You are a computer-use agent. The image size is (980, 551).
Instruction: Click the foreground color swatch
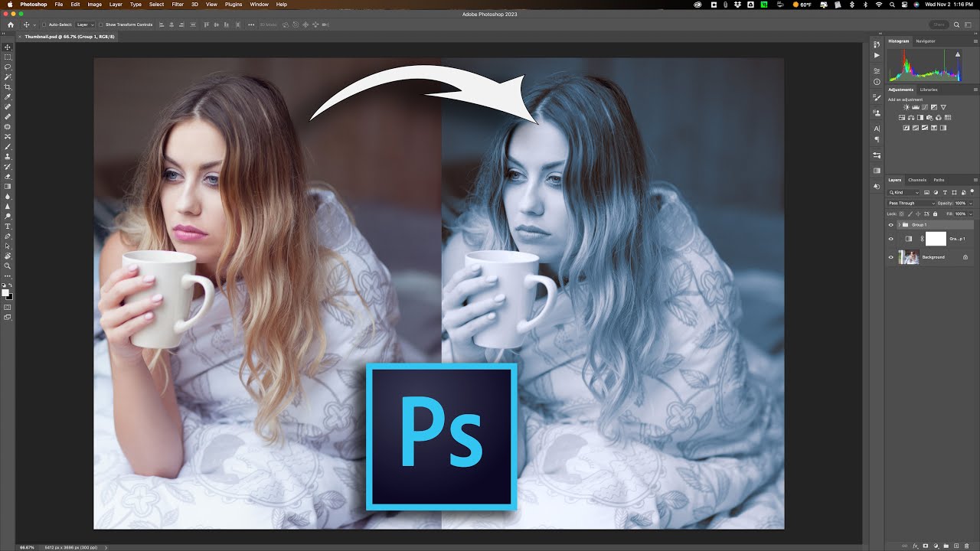point(6,292)
